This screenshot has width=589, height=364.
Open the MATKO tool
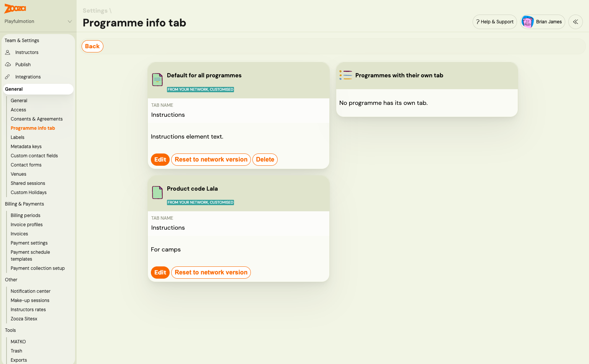(x=18, y=342)
